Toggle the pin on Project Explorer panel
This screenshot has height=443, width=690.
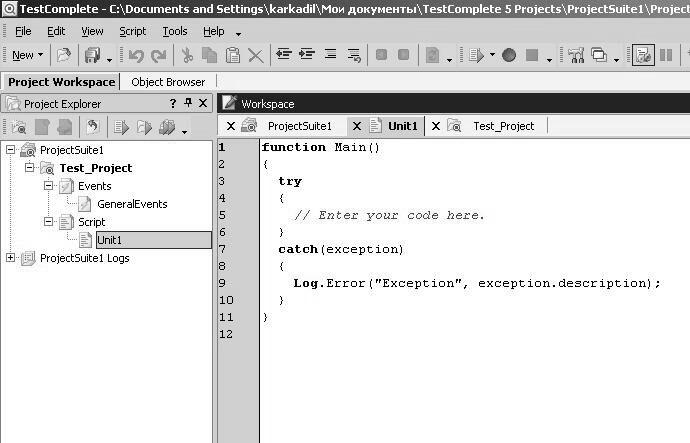click(187, 103)
